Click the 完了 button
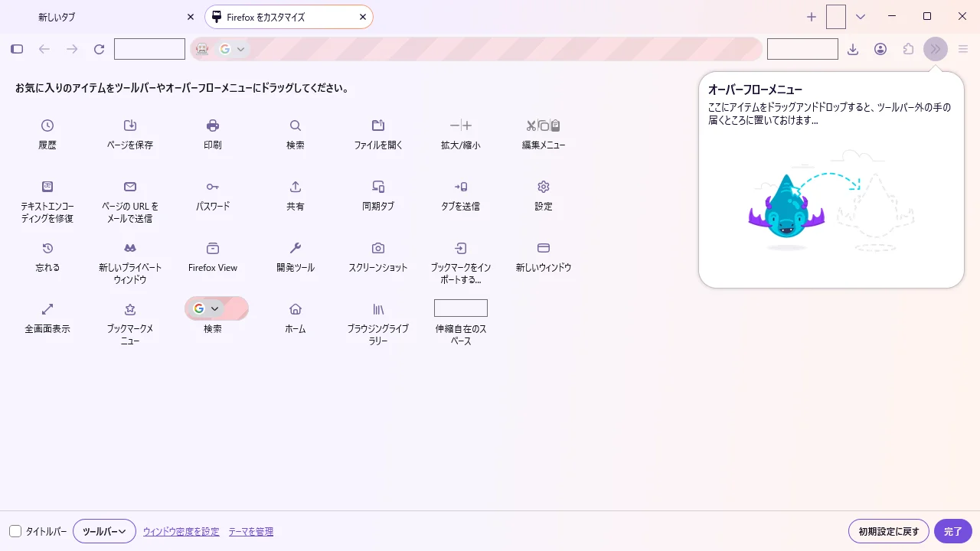The height and width of the screenshot is (551, 980). (x=953, y=531)
